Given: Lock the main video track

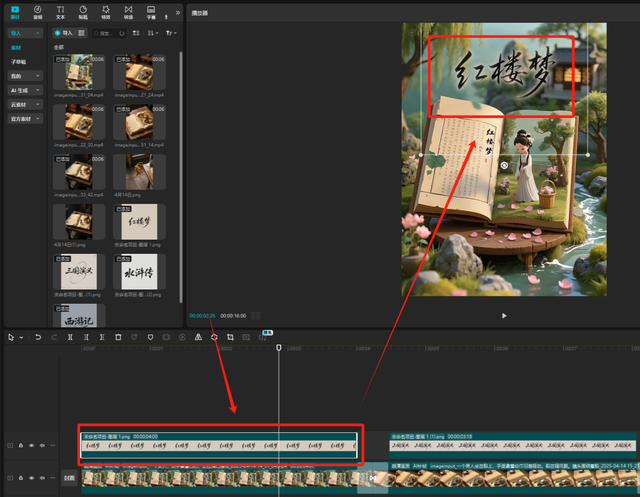Looking at the screenshot, I should click(21, 477).
